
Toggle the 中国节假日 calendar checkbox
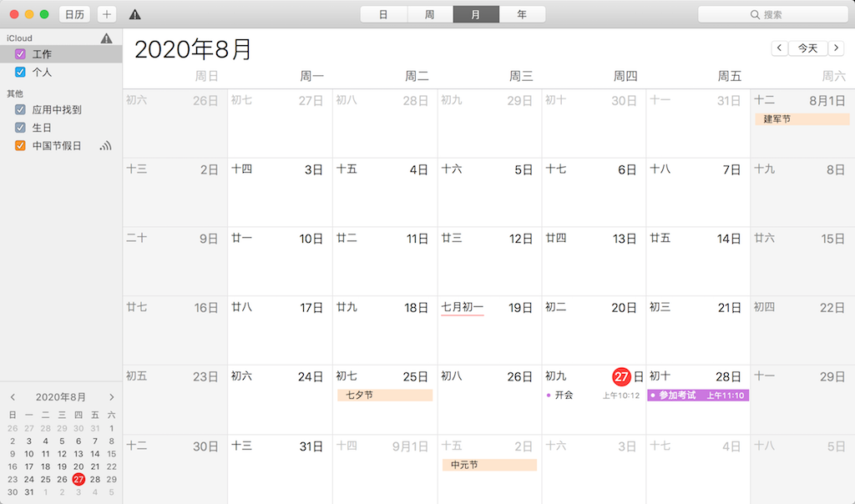click(20, 145)
